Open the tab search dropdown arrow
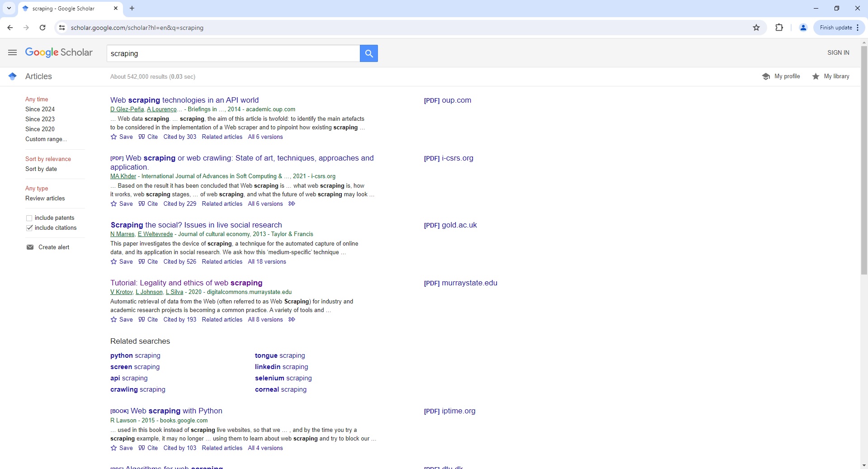The image size is (868, 469). (9, 8)
